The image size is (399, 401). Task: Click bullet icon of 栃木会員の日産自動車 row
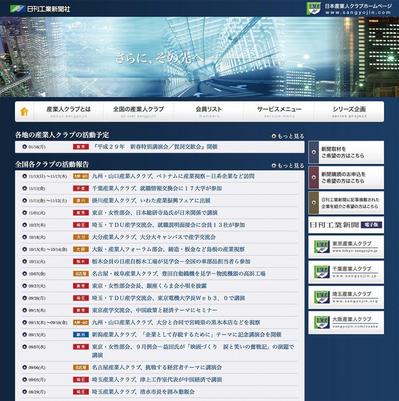click(x=24, y=262)
